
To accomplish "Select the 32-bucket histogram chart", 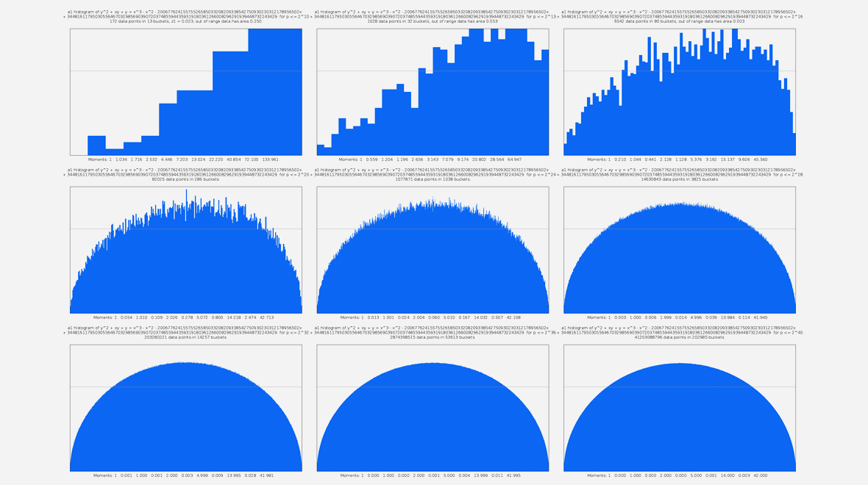I will (x=433, y=92).
